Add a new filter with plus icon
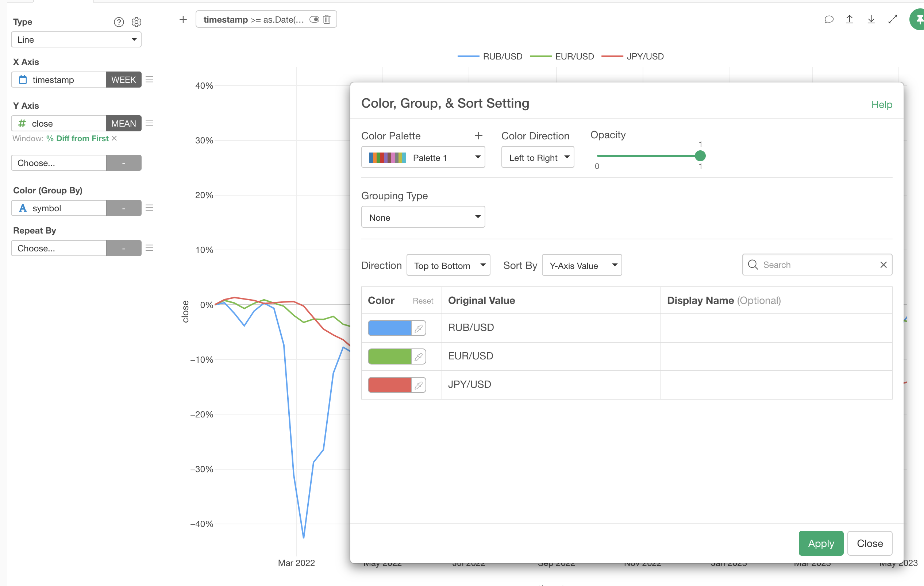Image resolution: width=924 pixels, height=586 pixels. point(183,19)
